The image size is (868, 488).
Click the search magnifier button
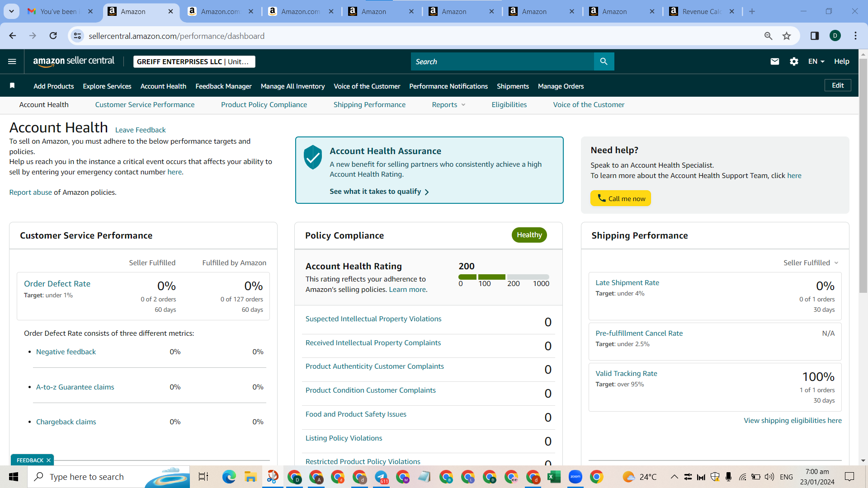click(x=604, y=61)
